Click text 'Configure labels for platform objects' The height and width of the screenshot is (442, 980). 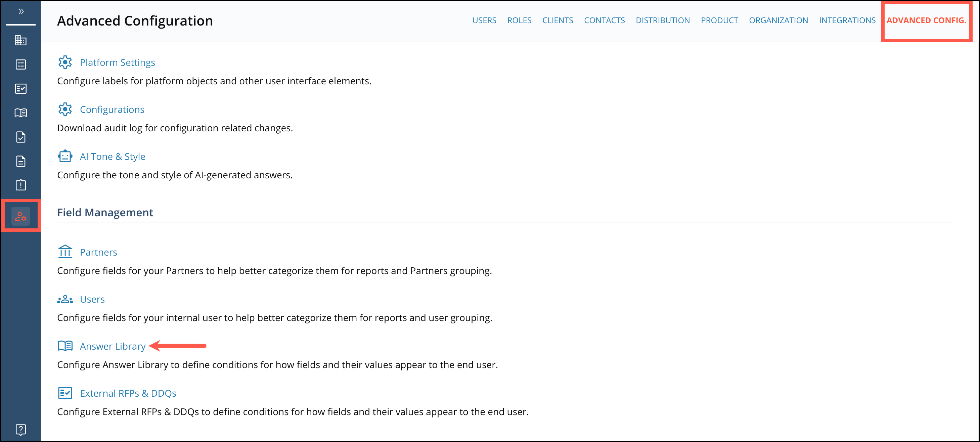(137, 81)
